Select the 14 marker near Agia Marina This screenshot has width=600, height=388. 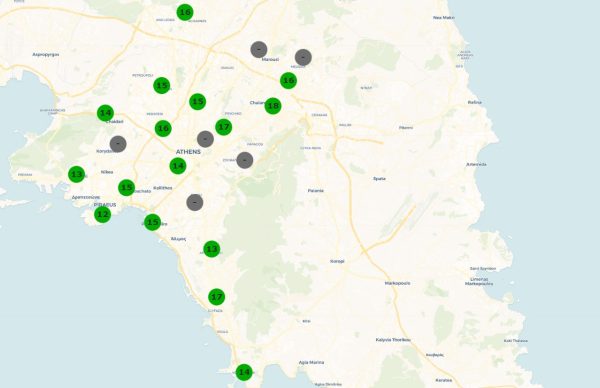pos(244,372)
